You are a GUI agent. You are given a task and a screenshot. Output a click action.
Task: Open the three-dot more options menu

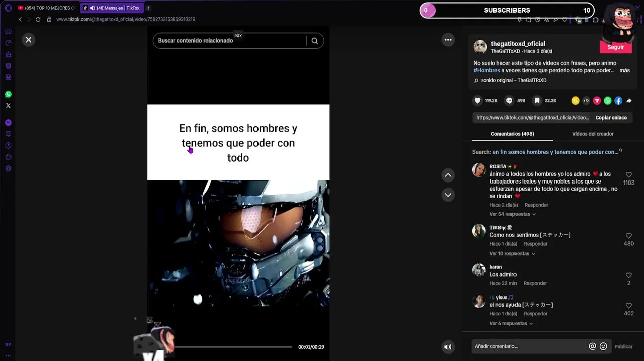tap(448, 40)
